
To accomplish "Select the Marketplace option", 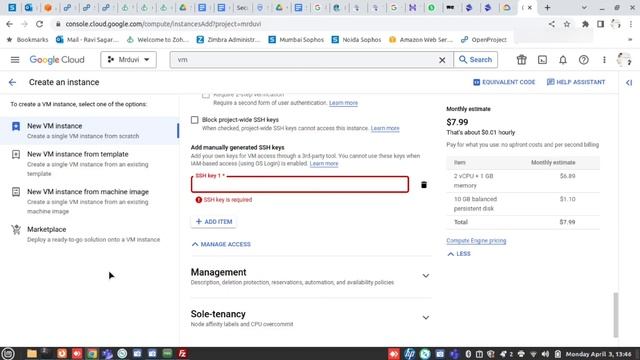I will point(89,234).
